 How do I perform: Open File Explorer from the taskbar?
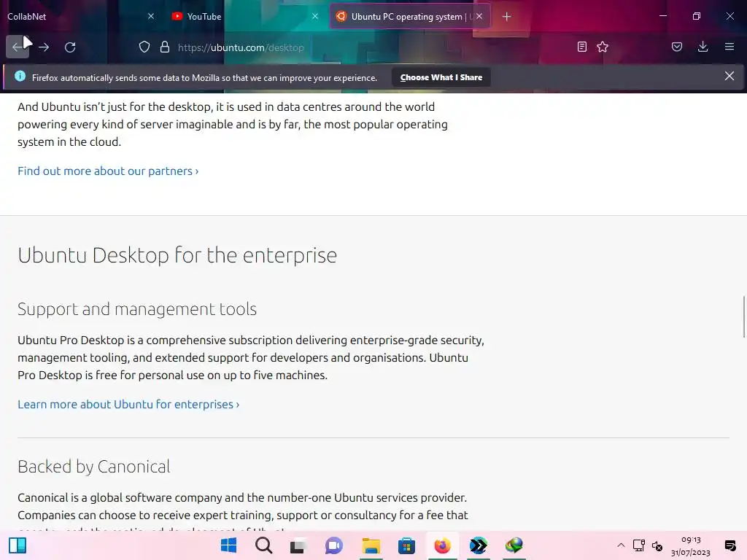[x=371, y=545]
